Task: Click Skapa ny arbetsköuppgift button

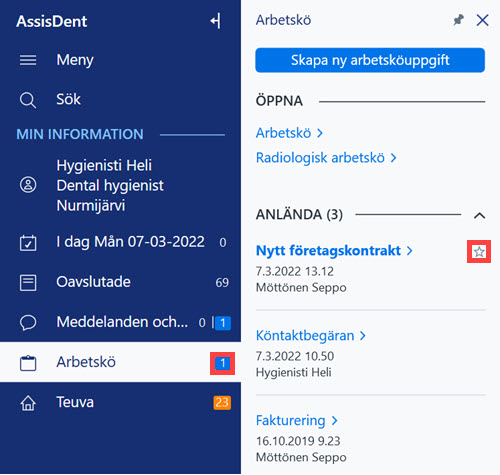Action: coord(370,60)
